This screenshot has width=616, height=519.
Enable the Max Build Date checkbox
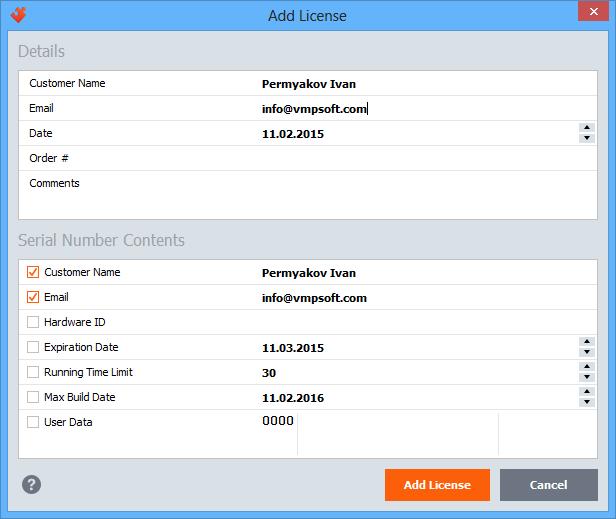[33, 397]
